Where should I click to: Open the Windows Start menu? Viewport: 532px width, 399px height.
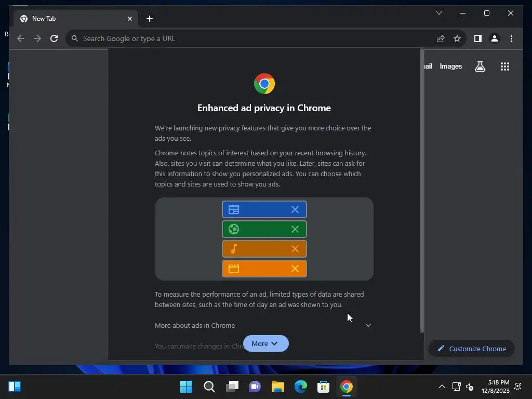[186, 387]
